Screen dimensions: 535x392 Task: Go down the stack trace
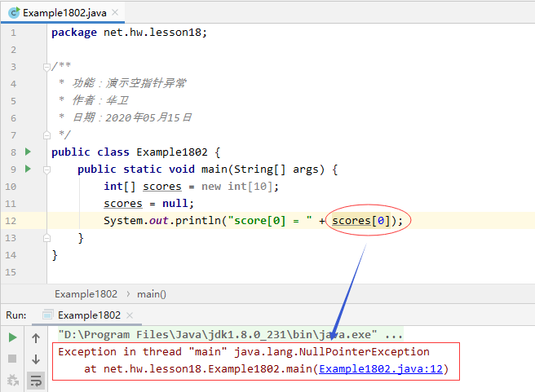[x=36, y=359]
